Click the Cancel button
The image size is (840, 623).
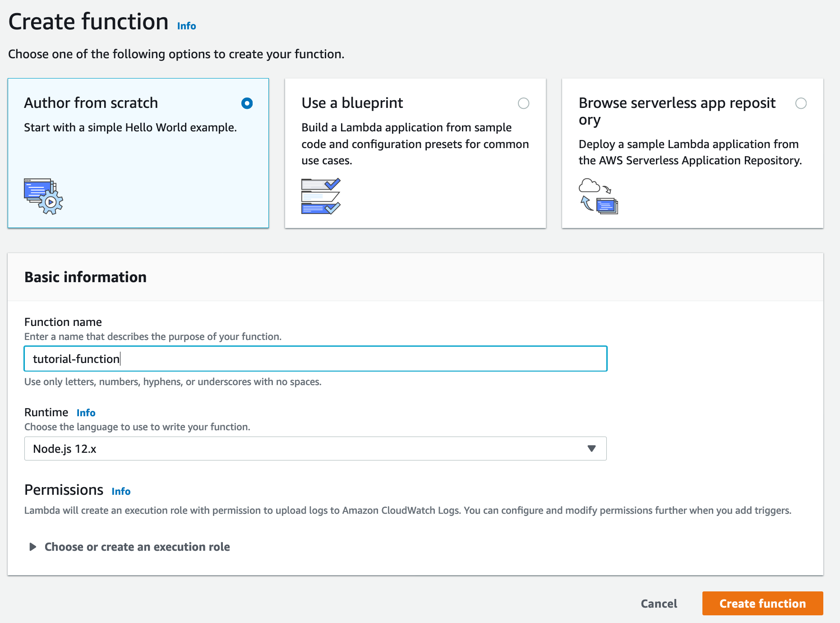[659, 603]
